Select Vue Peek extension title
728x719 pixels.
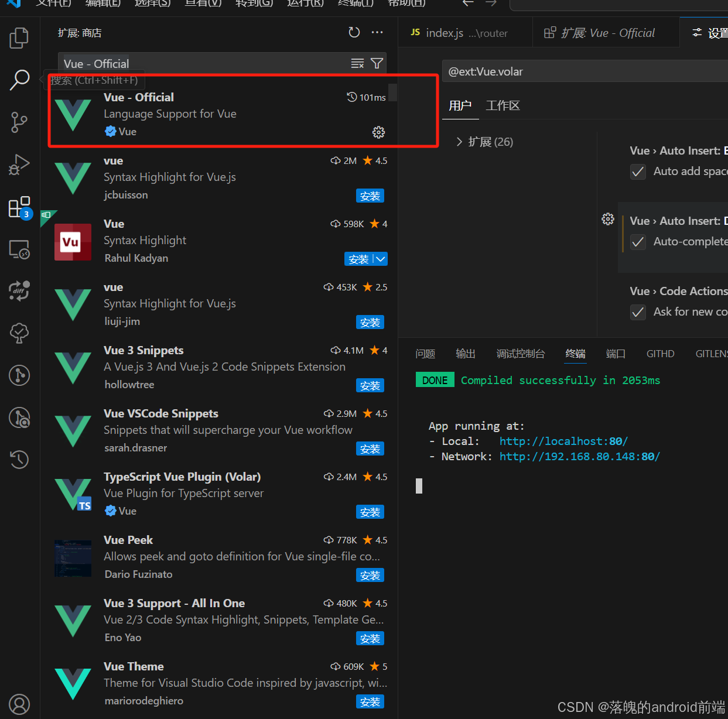click(x=128, y=540)
